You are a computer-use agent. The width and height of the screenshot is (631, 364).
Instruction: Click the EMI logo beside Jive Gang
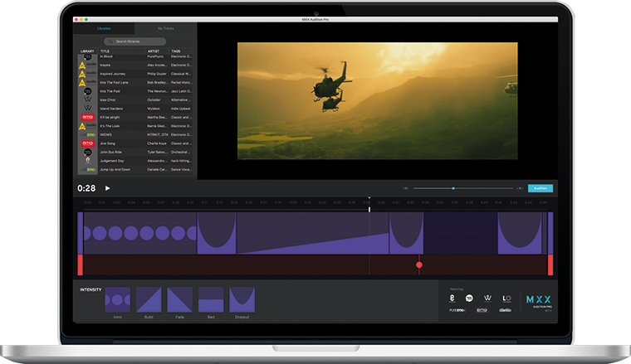87,143
